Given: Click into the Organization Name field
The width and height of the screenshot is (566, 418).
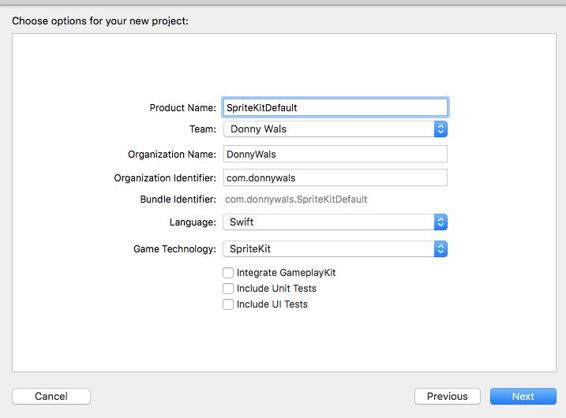Looking at the screenshot, I should tap(335, 154).
